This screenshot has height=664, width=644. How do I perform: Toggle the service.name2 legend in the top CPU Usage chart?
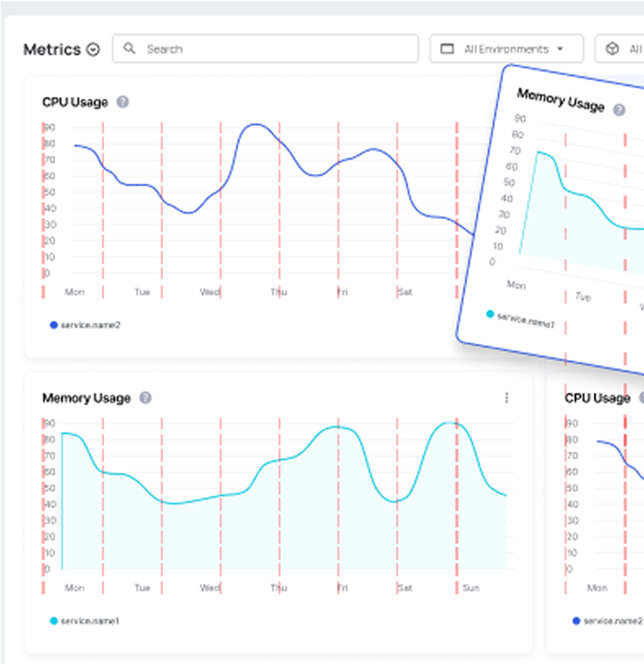point(85,325)
